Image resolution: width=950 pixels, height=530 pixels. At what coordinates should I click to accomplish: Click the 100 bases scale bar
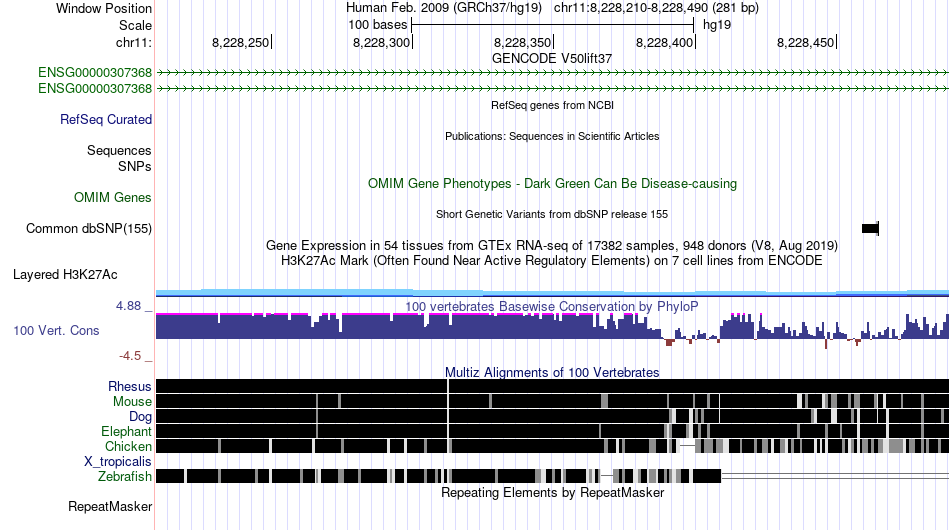(x=553, y=25)
